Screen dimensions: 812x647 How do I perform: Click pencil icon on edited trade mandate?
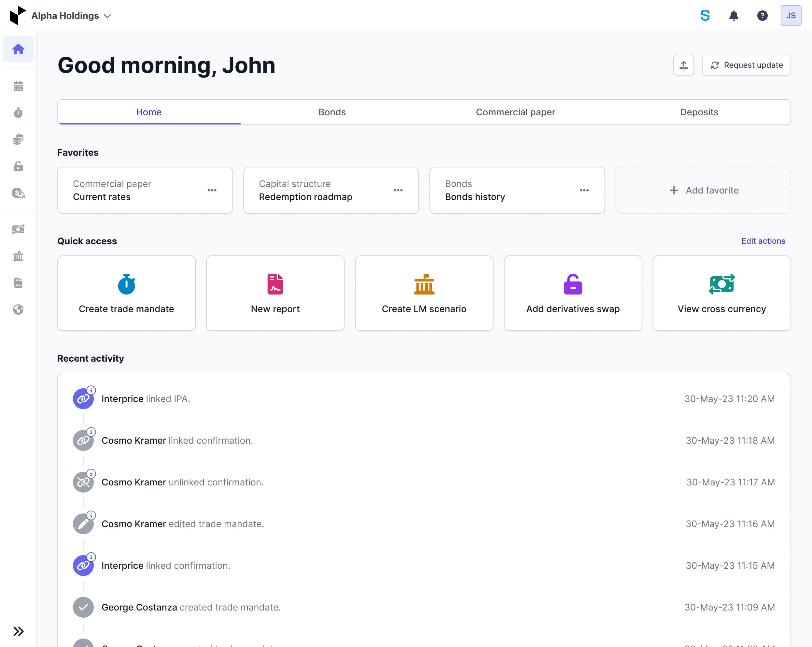83,524
